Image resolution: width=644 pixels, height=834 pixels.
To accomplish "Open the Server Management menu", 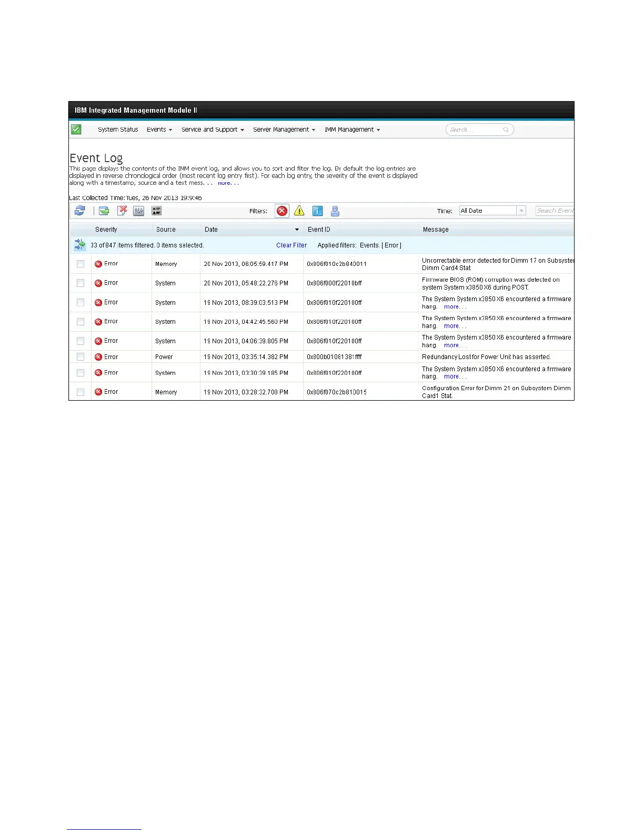I will click(284, 130).
